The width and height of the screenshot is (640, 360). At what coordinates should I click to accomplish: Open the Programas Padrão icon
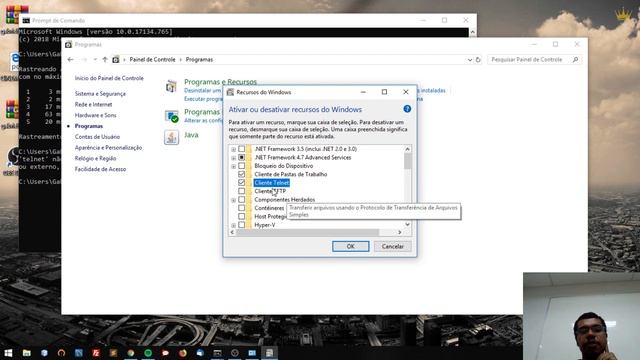tap(171, 116)
